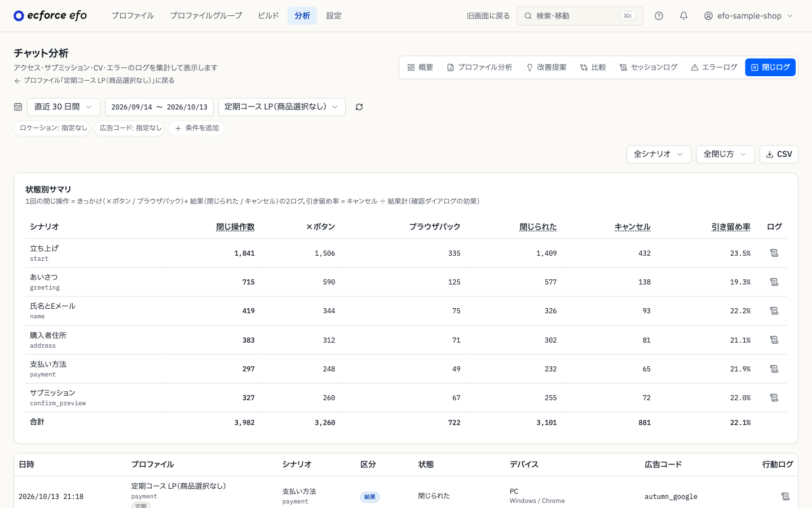Expand the 直近 30 日間 period dropdown

click(64, 107)
